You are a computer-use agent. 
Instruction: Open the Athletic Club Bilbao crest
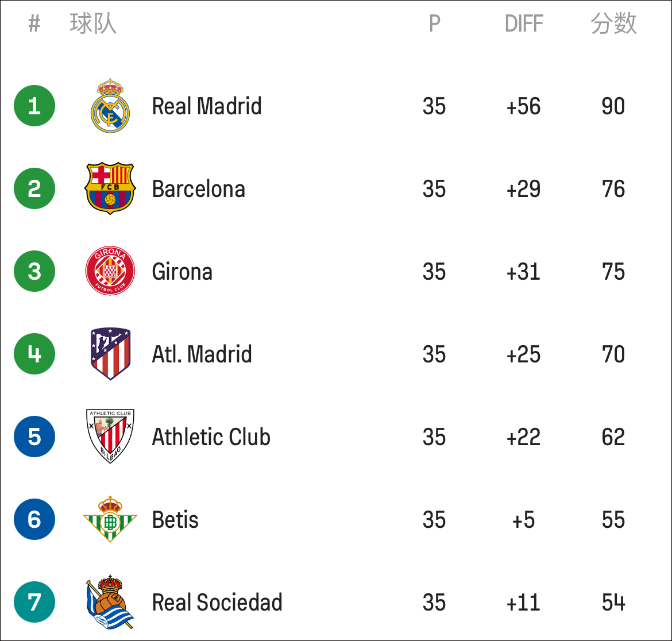(110, 436)
